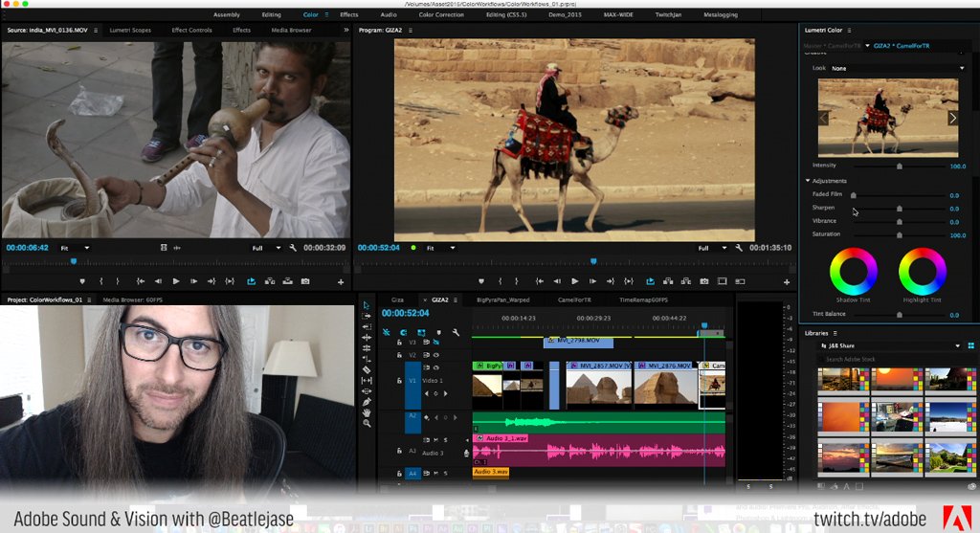
Task: Click the Shadow Tint color wheel
Action: click(853, 271)
